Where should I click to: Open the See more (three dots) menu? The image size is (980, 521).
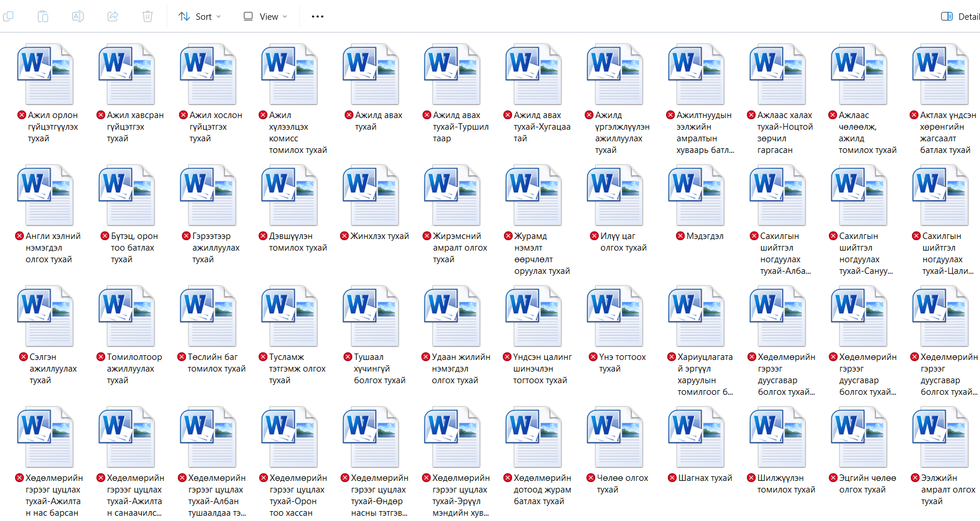coord(317,16)
